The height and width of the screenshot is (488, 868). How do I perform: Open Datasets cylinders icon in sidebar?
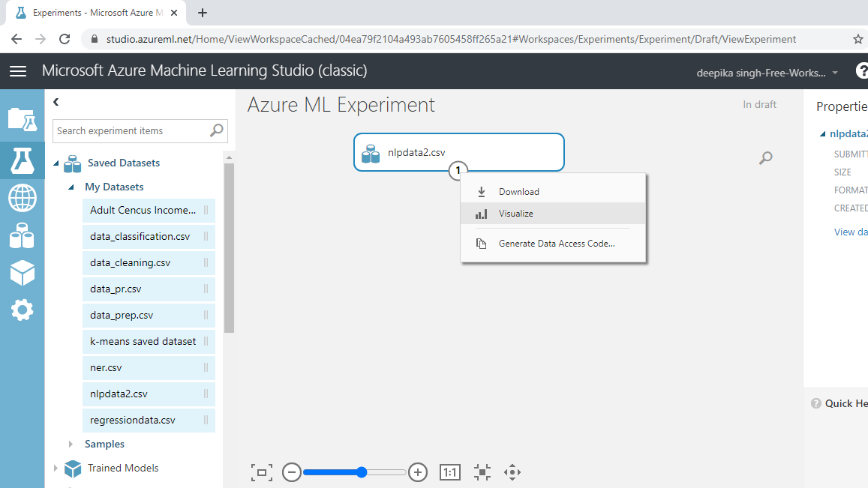pyautogui.click(x=23, y=235)
